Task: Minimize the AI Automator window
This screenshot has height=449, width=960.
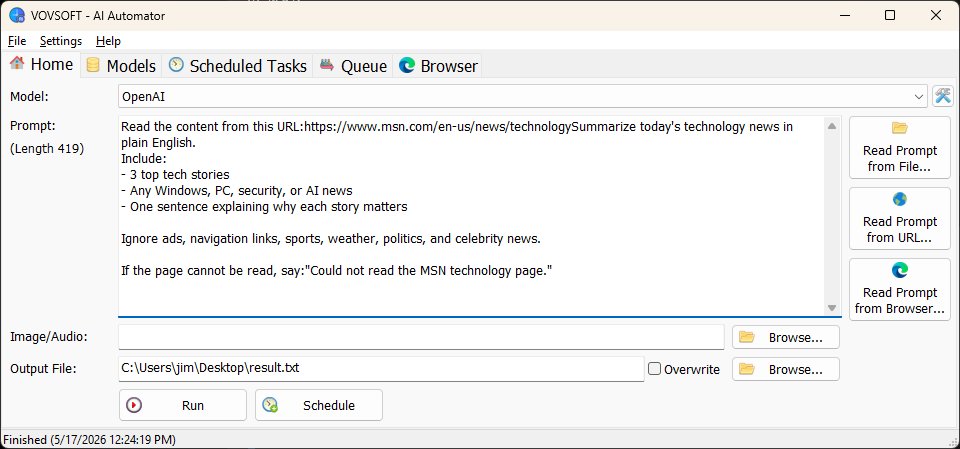Action: (x=845, y=15)
